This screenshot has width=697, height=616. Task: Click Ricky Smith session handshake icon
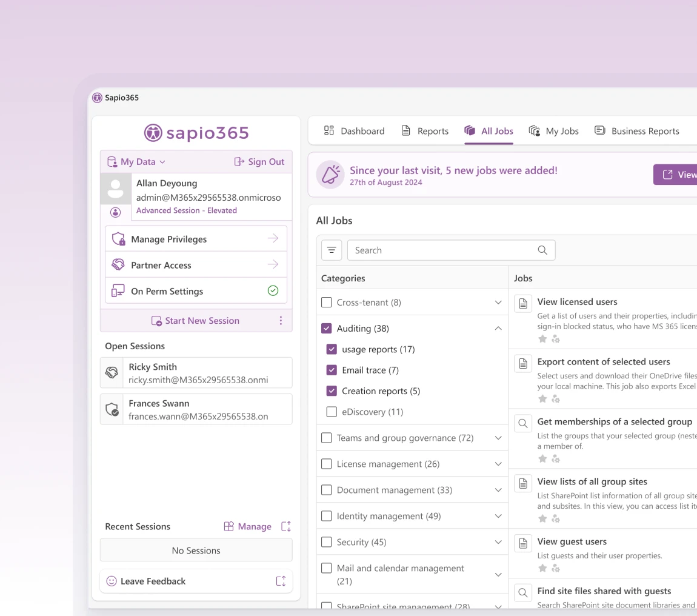click(112, 372)
